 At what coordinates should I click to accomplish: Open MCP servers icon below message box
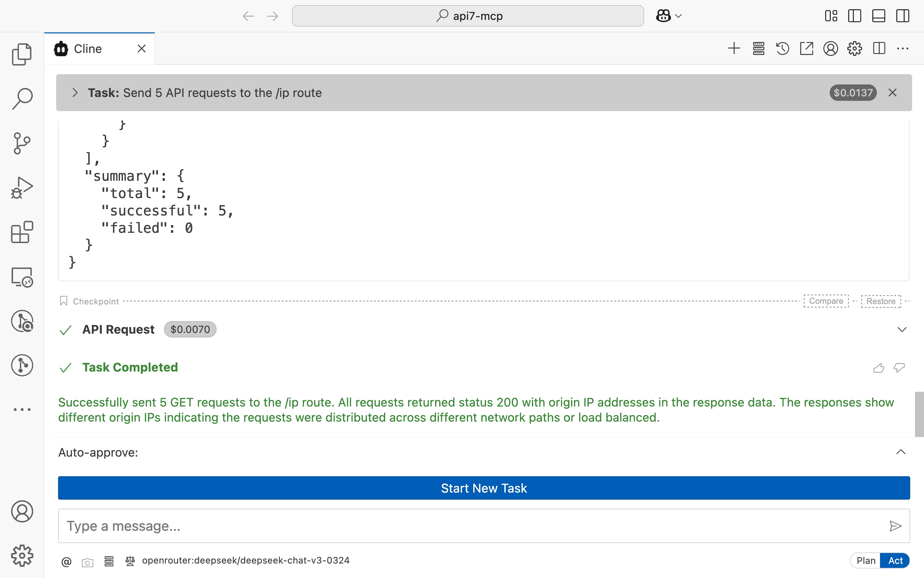point(109,561)
